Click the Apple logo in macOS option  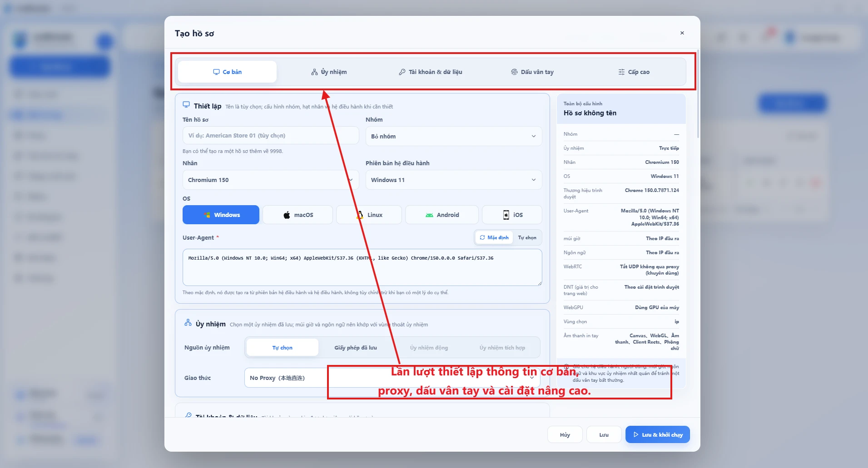(287, 215)
